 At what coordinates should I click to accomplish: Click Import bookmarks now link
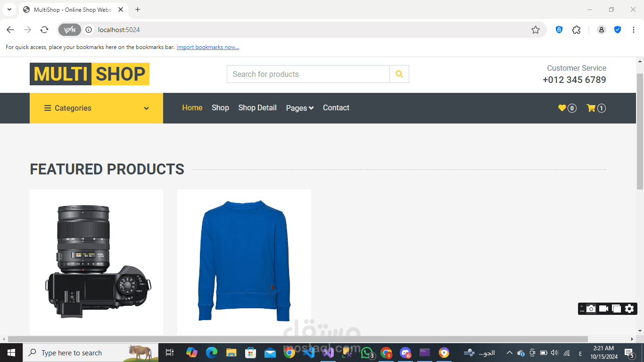click(x=208, y=47)
